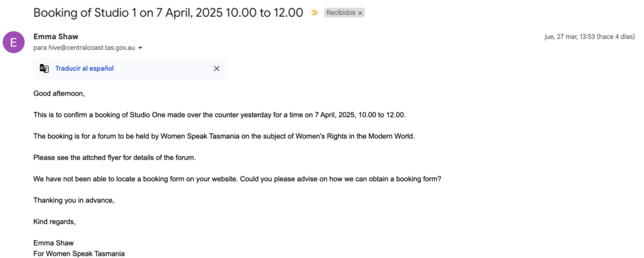Click the paragraph asking about booking form
The height and width of the screenshot is (258, 644).
point(237,179)
